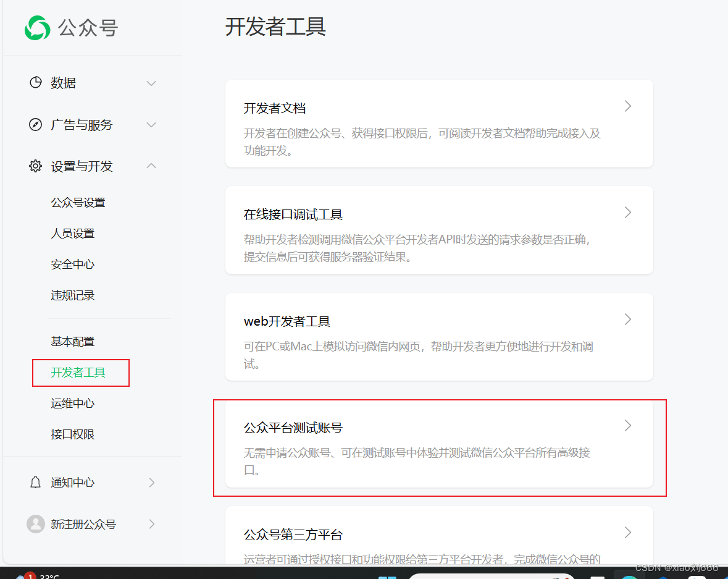Expand the 广告与服务 menu chevron

point(151,125)
